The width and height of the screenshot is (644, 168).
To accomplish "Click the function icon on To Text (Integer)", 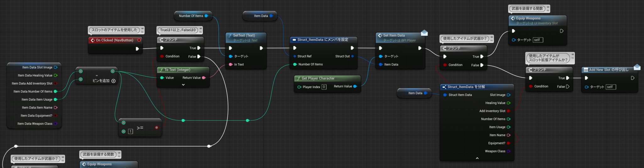I will pyautogui.click(x=161, y=70).
